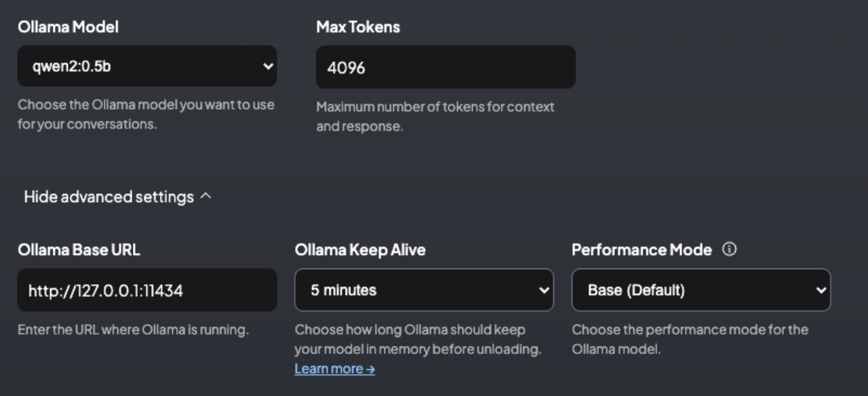Screen dimensions: 868x396
Task: Follow the Learn more link
Action: point(334,369)
